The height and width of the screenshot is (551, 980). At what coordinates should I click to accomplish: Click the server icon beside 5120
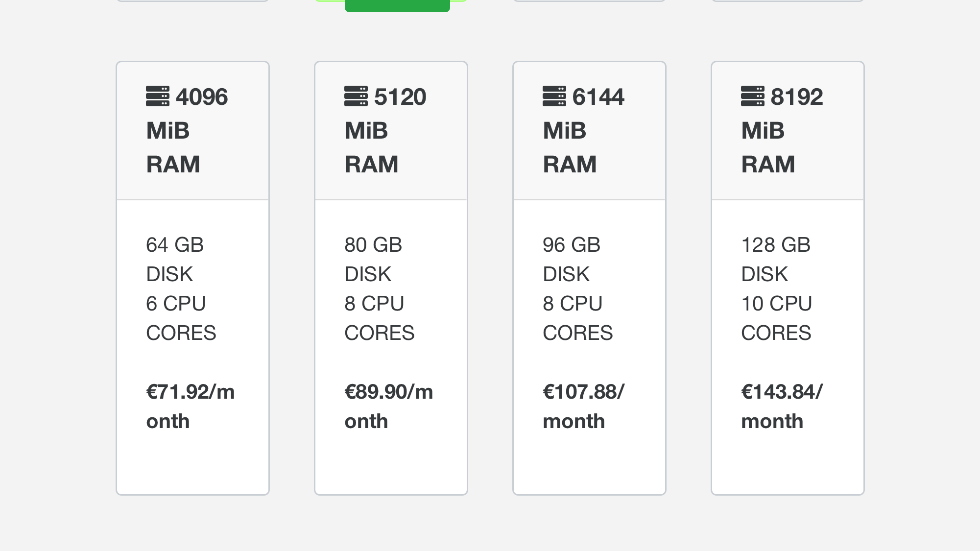point(356,96)
